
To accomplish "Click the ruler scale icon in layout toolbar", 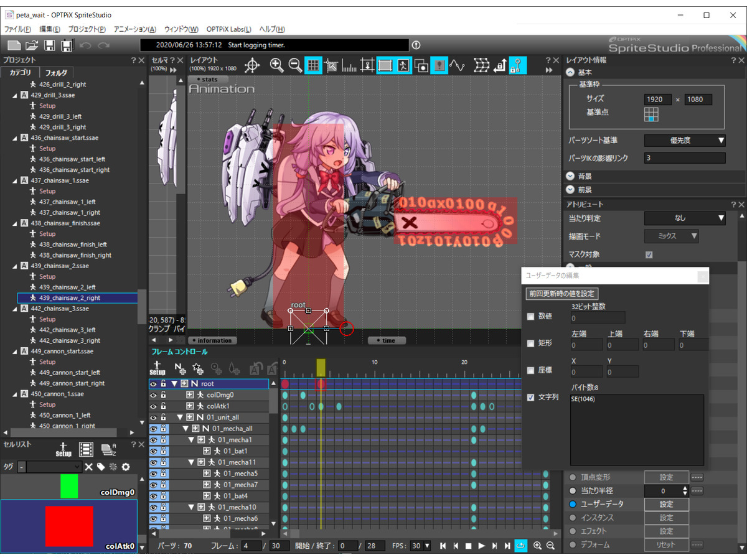I will pos(349,65).
